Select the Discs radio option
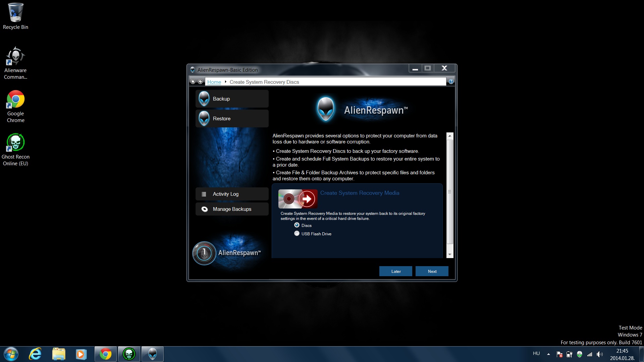Image resolution: width=644 pixels, height=362 pixels. point(297,225)
